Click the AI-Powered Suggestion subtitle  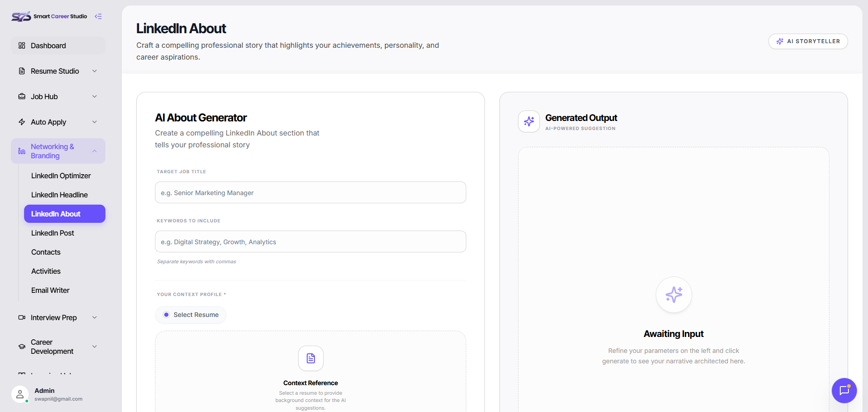580,129
